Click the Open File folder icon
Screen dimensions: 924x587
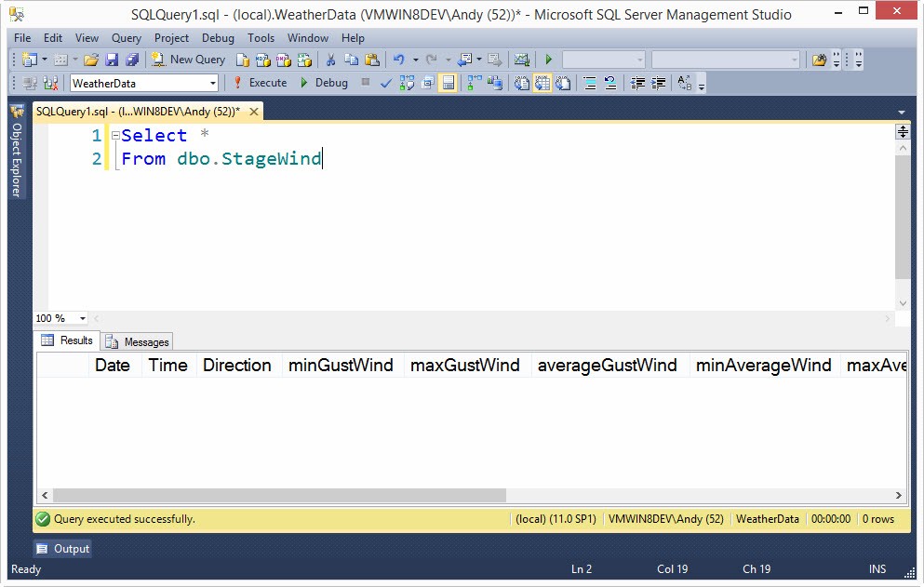click(91, 60)
